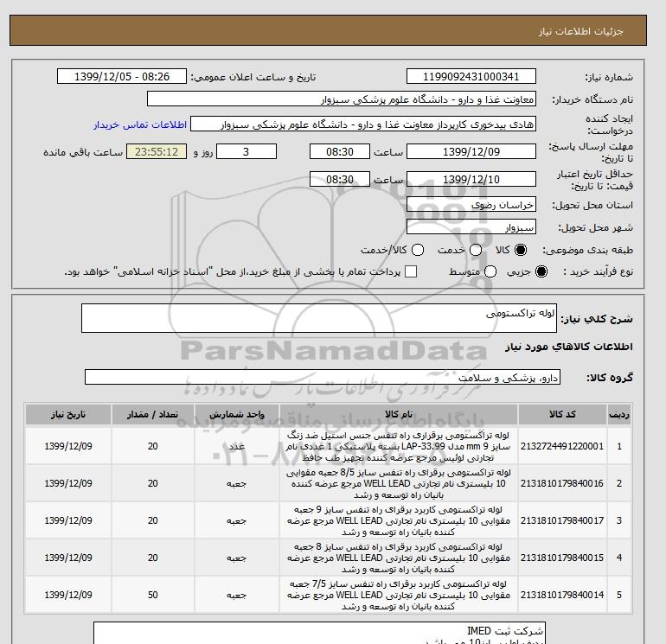The image size is (666, 644).
Task: Click the ردیف column header
Action: point(619,414)
